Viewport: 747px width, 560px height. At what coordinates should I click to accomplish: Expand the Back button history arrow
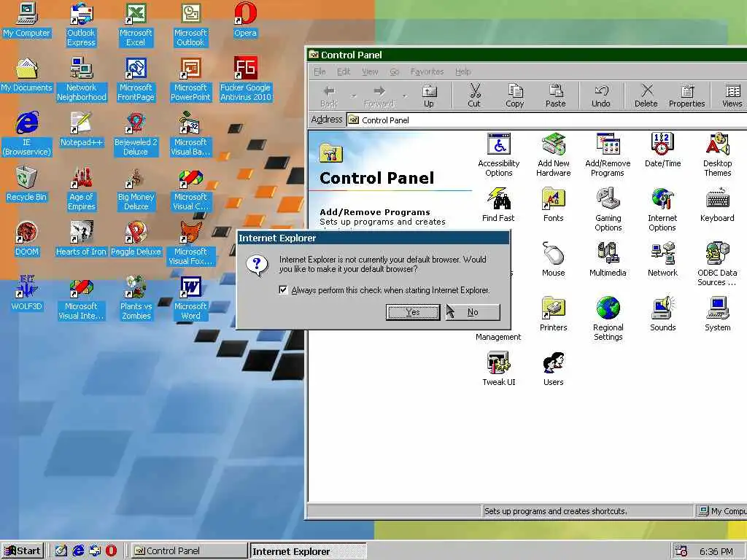pos(354,96)
